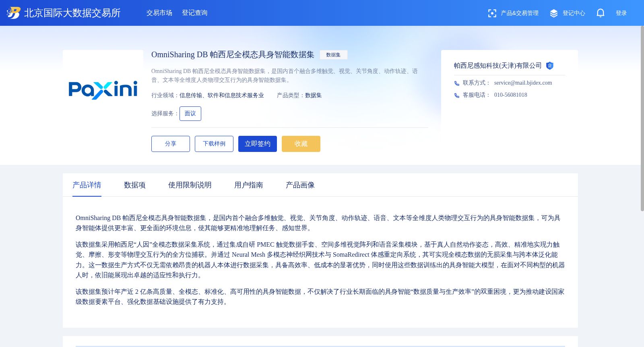Switch to the 数据项 tab
The width and height of the screenshot is (644, 347).
pyautogui.click(x=135, y=185)
